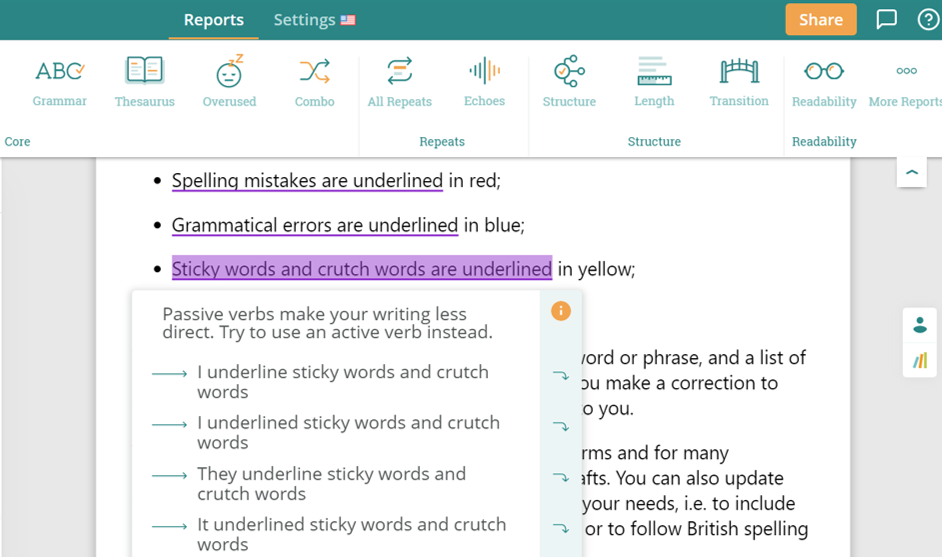Run the Combo report

[x=314, y=83]
